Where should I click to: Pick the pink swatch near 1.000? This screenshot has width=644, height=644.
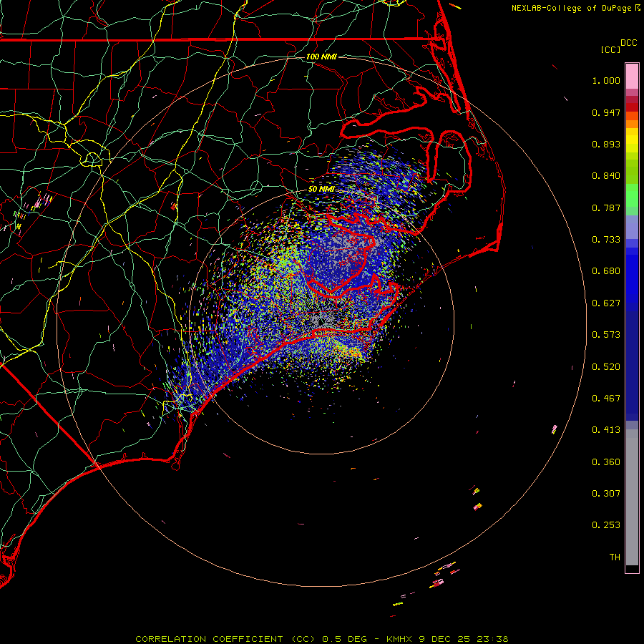point(632,77)
